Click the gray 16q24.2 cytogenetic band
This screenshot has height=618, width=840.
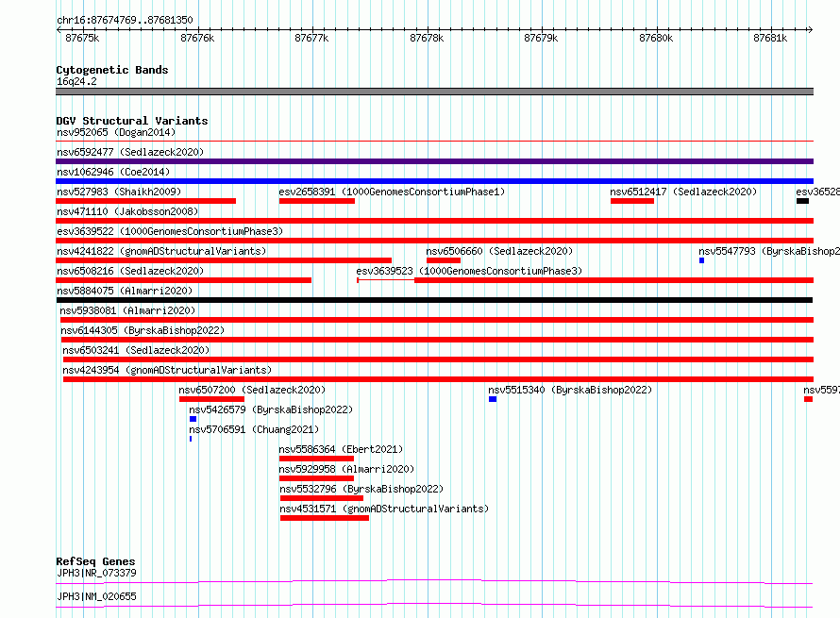pyautogui.click(x=434, y=92)
